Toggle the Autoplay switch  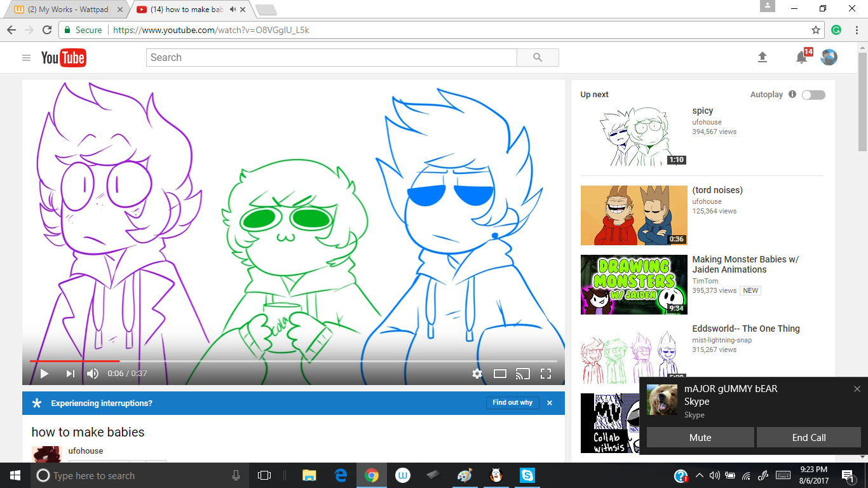(x=813, y=95)
